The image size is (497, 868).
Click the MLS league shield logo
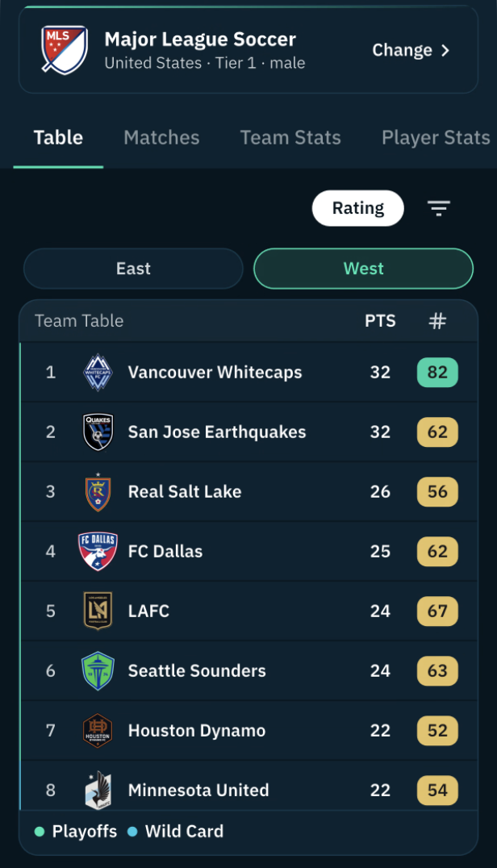click(x=65, y=50)
